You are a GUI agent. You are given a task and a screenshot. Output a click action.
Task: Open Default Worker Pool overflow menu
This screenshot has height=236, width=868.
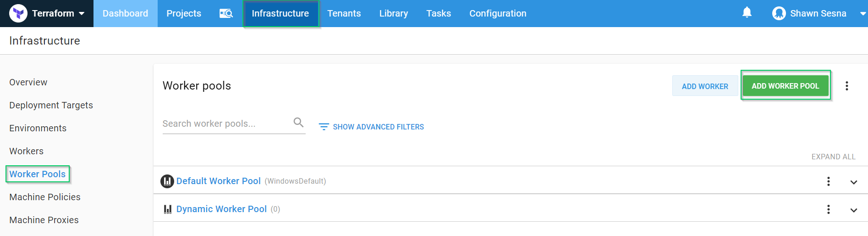828,181
